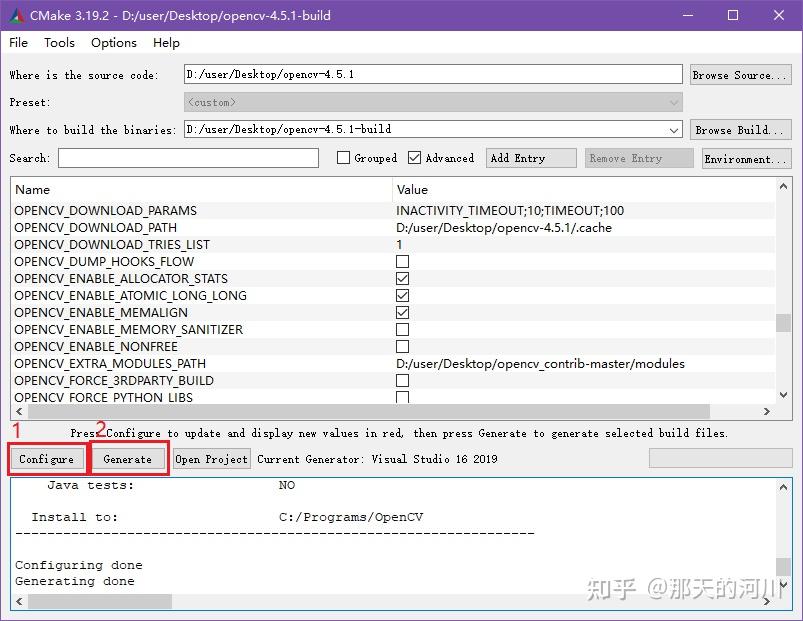The image size is (803, 621).
Task: Click Open Project button
Action: [x=210, y=458]
